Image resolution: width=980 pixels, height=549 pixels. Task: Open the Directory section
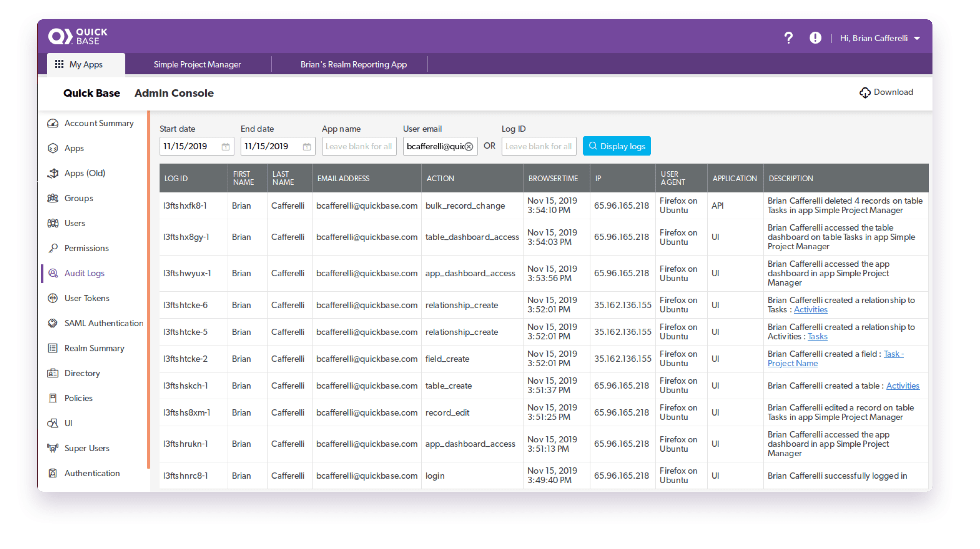tap(82, 373)
